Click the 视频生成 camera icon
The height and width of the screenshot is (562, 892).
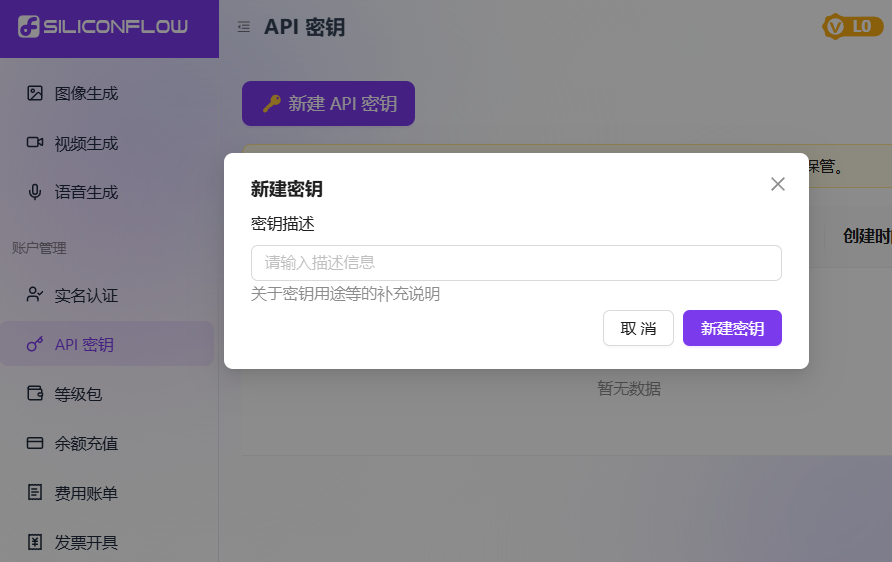[35, 143]
